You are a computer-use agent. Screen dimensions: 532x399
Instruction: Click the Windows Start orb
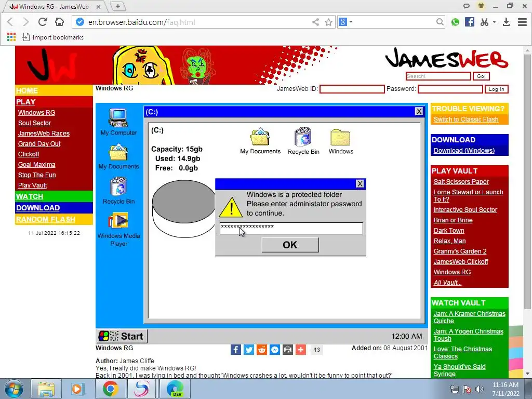pos(14,389)
